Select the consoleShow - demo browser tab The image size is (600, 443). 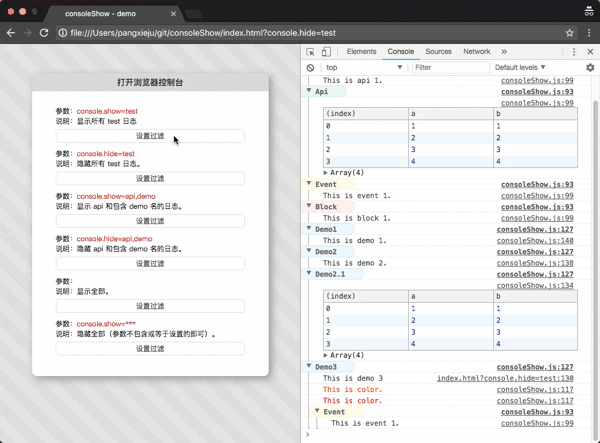coord(113,14)
